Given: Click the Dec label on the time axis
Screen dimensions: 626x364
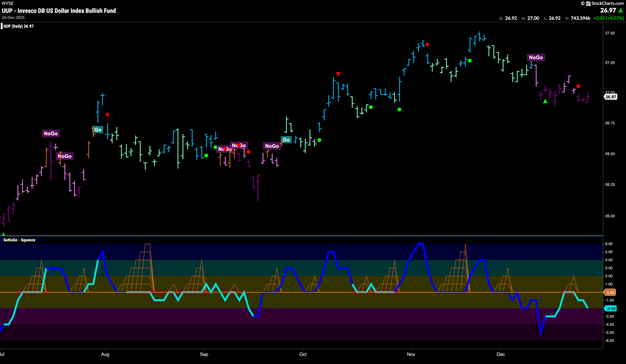Looking at the screenshot, I should (501, 354).
